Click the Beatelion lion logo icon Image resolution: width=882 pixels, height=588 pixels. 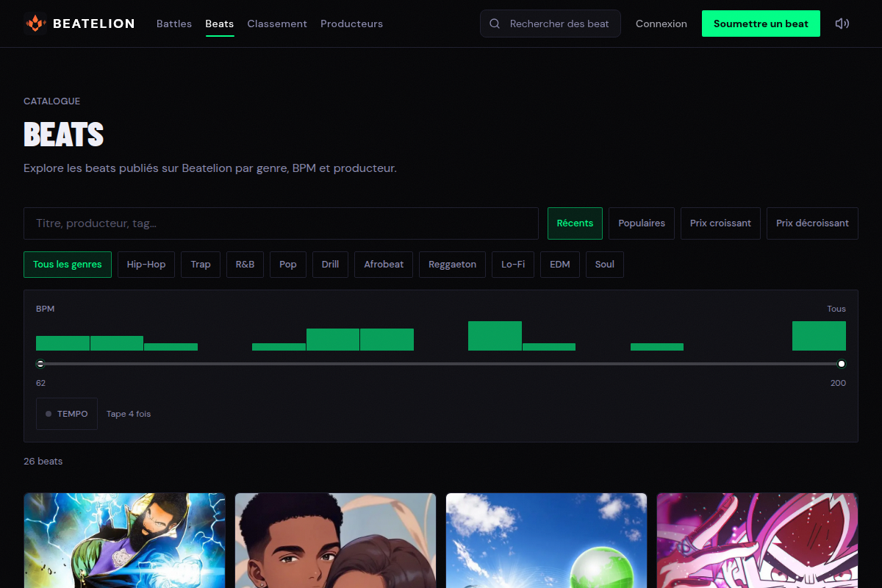tap(35, 24)
